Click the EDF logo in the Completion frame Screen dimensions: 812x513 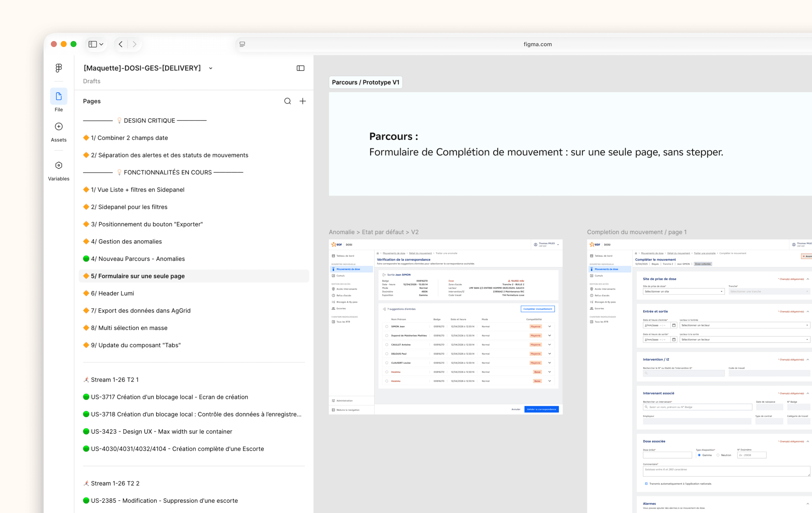coord(595,245)
